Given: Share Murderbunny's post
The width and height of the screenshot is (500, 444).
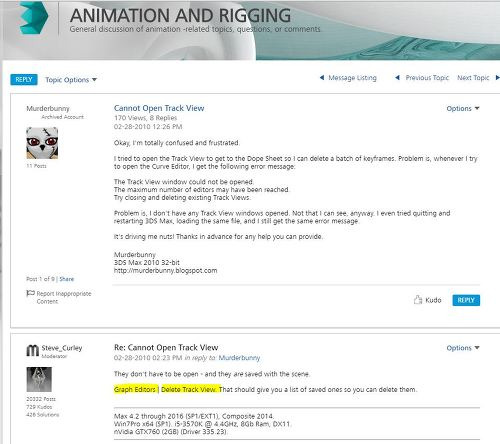Looking at the screenshot, I should 67,279.
